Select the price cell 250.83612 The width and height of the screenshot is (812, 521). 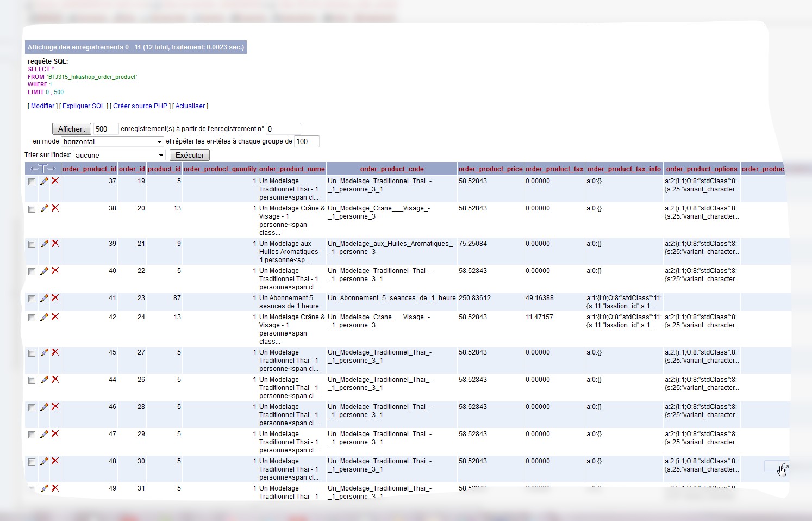[474, 298]
